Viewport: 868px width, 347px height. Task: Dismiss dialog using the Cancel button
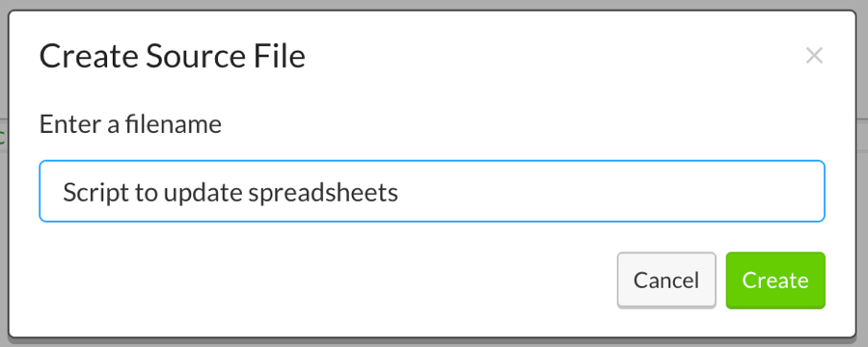coord(665,280)
